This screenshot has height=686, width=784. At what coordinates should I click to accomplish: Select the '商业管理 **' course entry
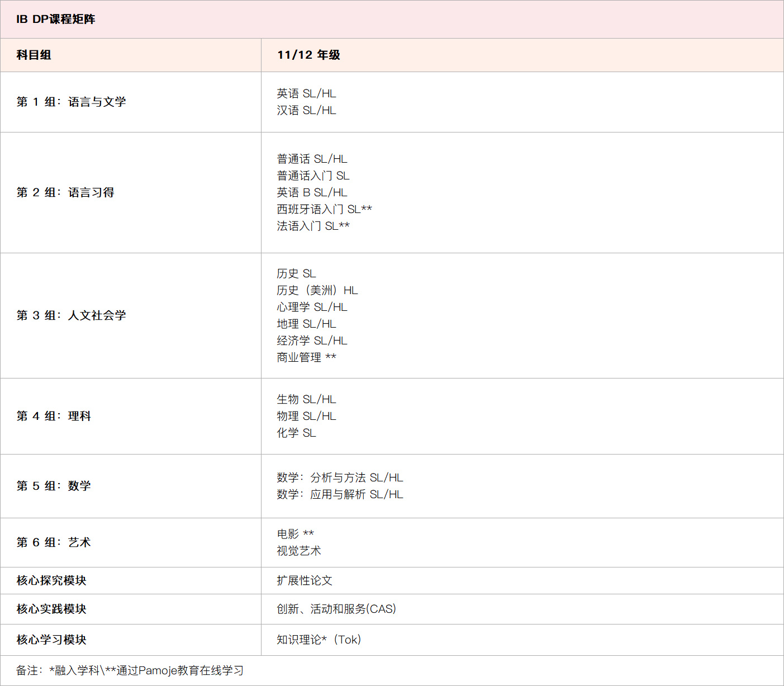(x=306, y=357)
